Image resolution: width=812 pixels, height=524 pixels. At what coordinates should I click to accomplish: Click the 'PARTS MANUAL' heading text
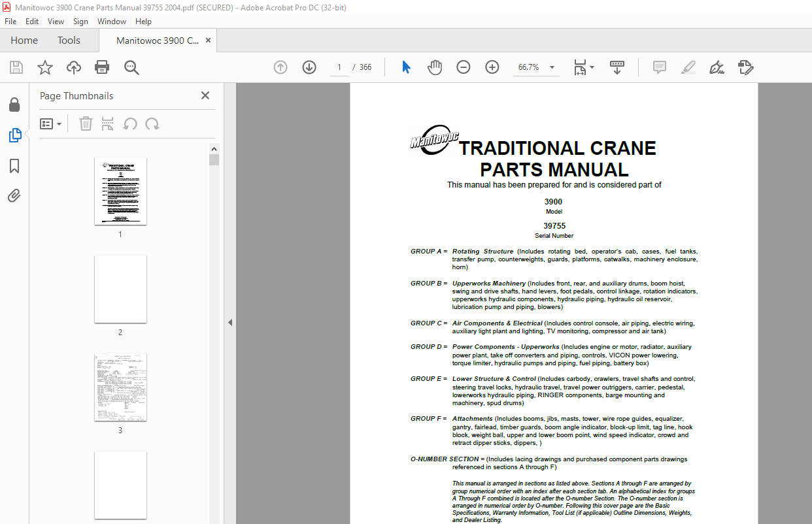click(554, 170)
